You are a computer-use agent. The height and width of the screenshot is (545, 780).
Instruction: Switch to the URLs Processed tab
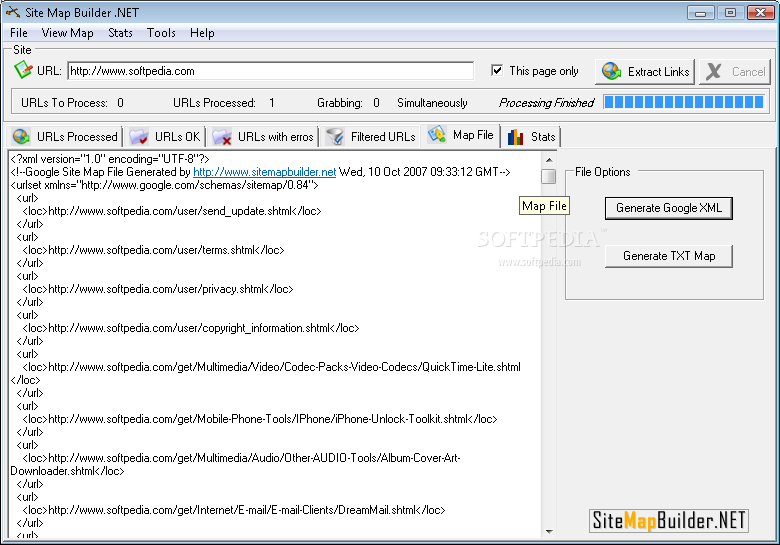(x=65, y=136)
